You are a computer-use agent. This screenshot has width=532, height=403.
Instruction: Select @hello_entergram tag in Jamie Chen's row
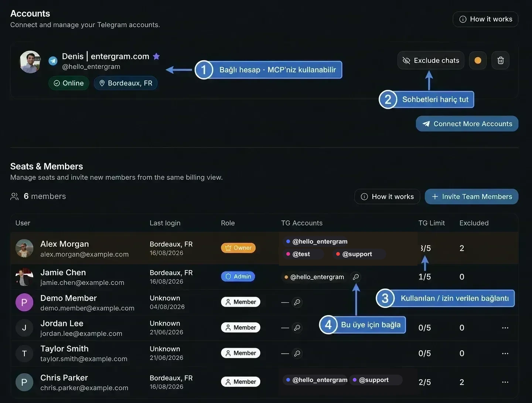(314, 277)
